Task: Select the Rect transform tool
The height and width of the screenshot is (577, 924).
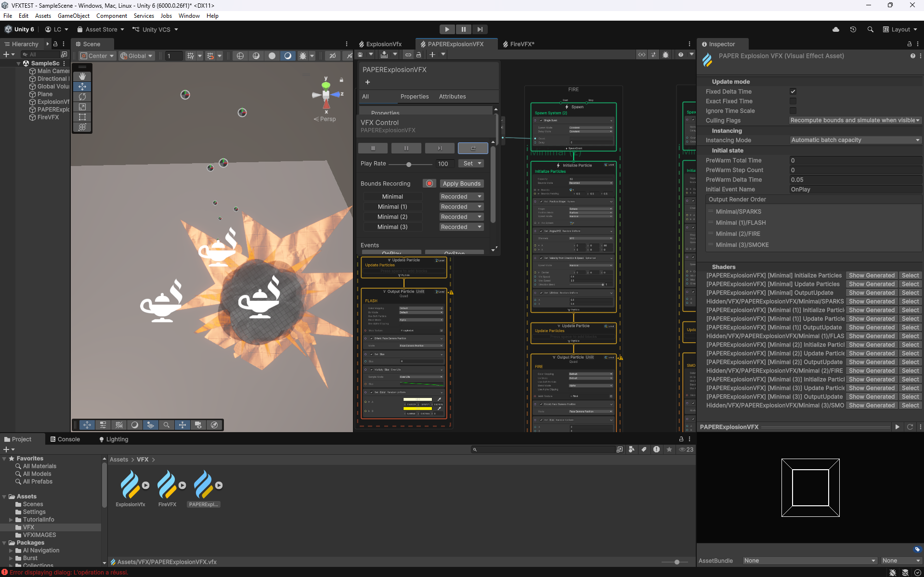Action: coord(82,117)
